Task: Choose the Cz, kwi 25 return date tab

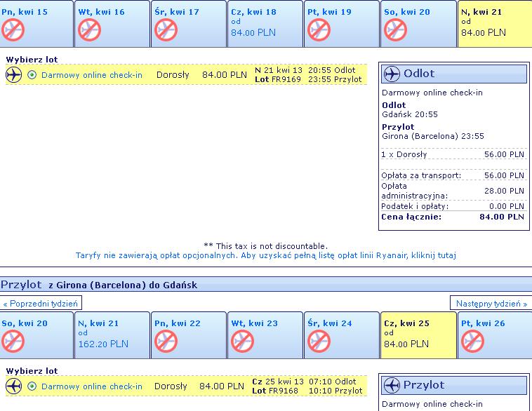Action: pyautogui.click(x=418, y=335)
